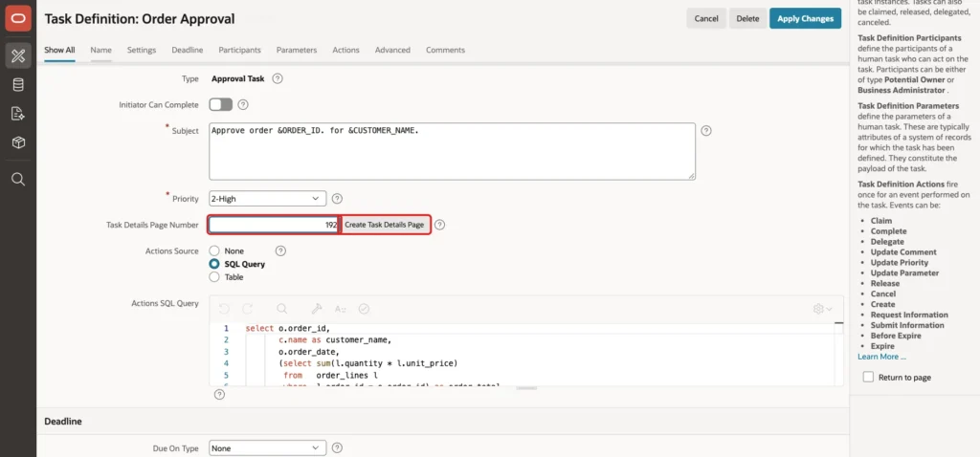Viewport: 980px width, 457px height.
Task: Open the Priority dropdown
Action: click(x=268, y=199)
